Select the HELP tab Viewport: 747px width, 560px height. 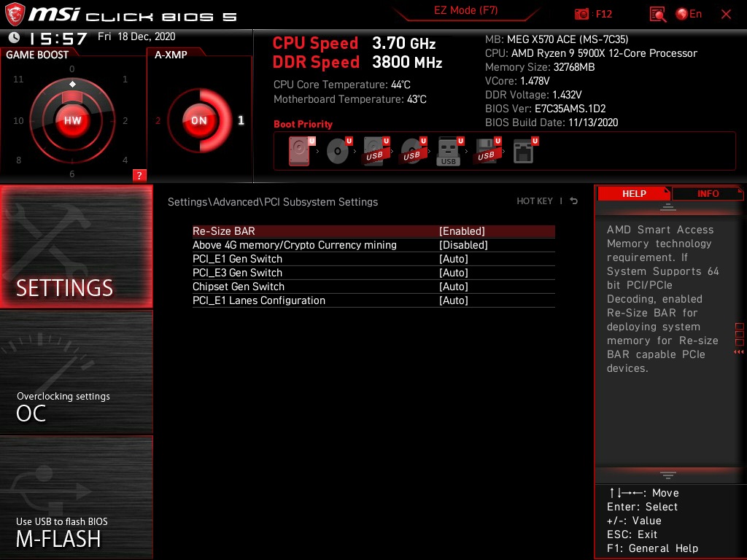pos(633,193)
